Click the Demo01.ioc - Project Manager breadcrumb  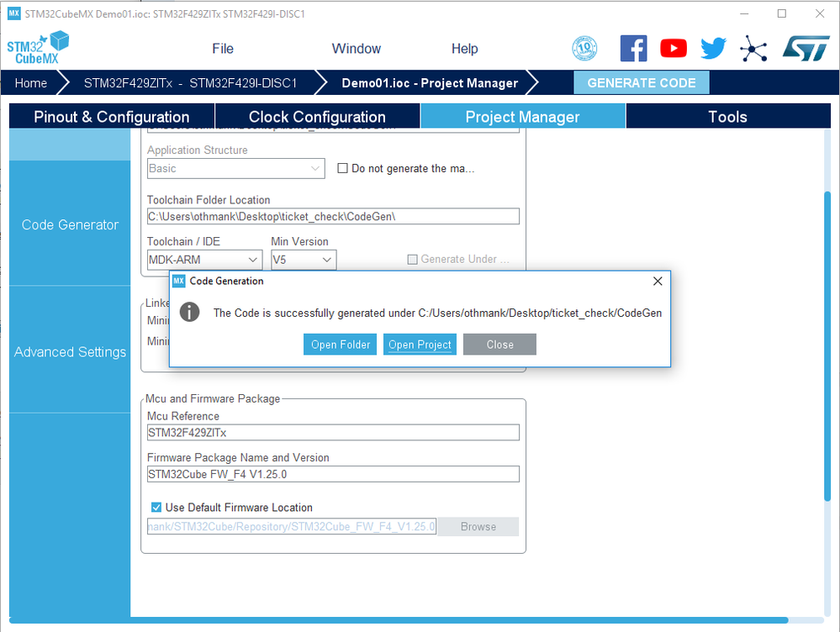pyautogui.click(x=430, y=83)
